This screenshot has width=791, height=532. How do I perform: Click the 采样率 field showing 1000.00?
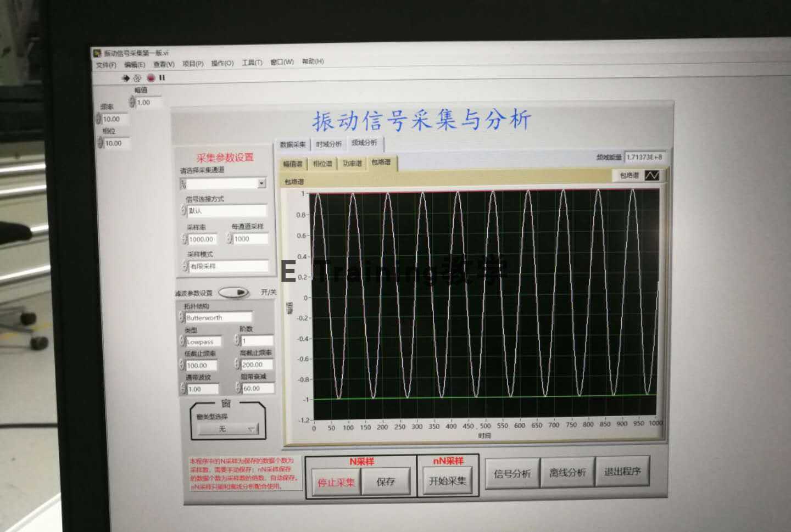pos(202,239)
